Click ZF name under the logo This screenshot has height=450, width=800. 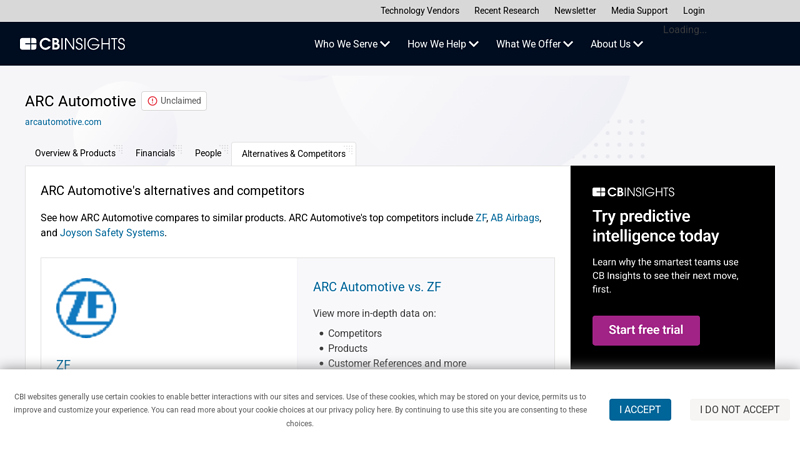click(63, 364)
